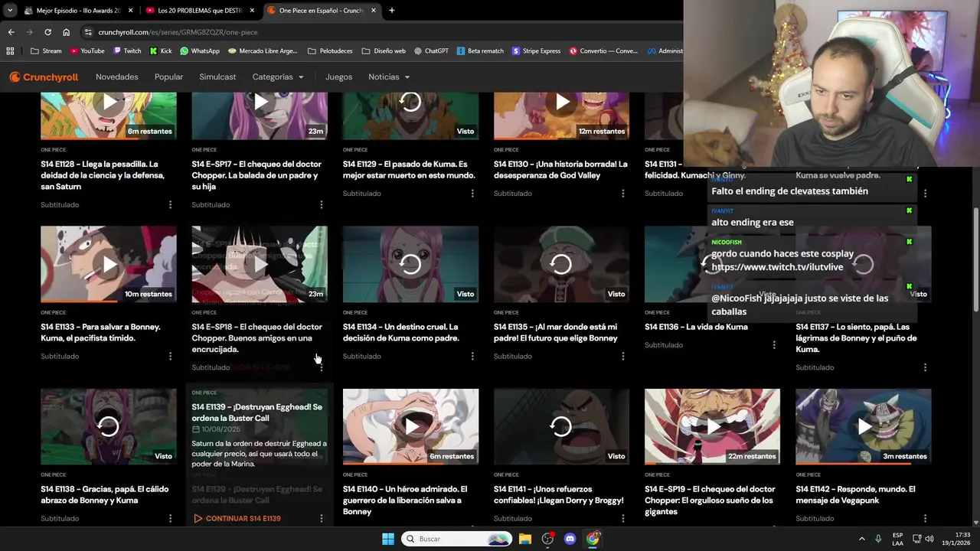
Task: Click CONTINUAR S14 E1139 link
Action: pyautogui.click(x=237, y=518)
